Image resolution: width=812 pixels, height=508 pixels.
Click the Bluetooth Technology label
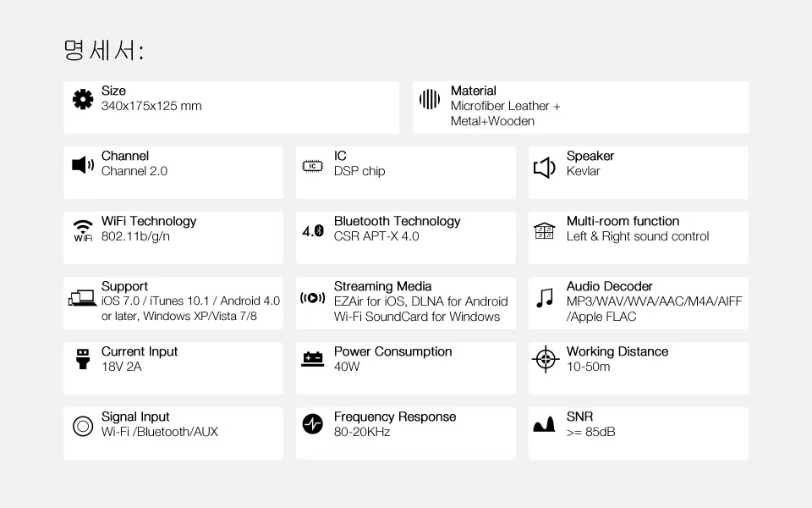[397, 221]
